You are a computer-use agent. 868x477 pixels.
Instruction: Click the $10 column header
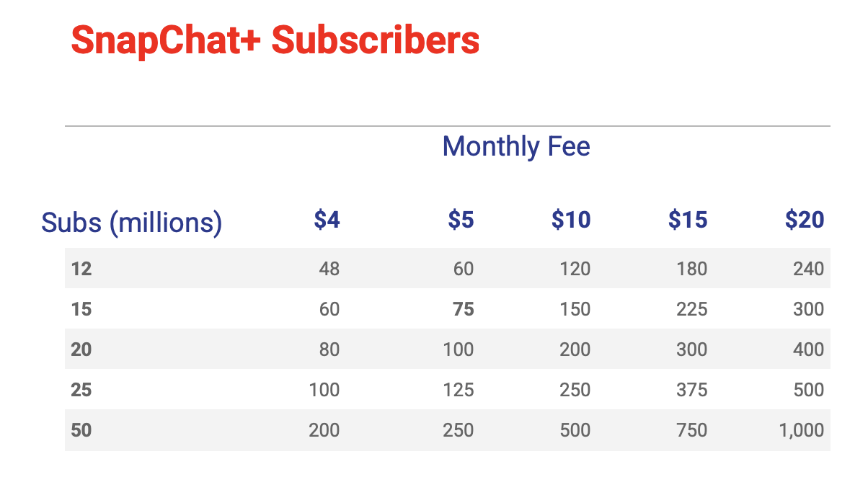pyautogui.click(x=571, y=220)
